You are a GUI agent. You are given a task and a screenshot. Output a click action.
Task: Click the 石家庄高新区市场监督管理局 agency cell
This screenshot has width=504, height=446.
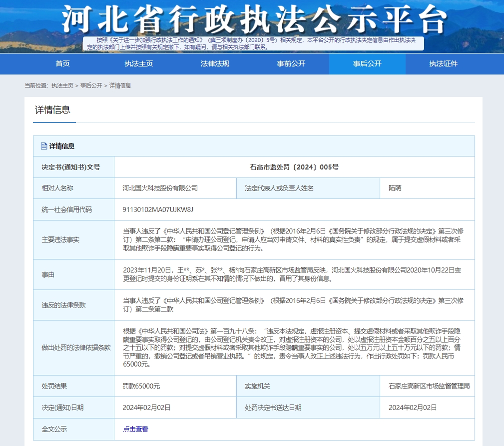429,386
